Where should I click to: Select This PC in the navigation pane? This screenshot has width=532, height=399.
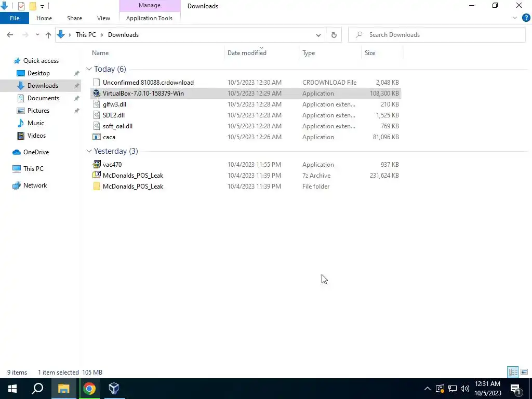(x=33, y=169)
